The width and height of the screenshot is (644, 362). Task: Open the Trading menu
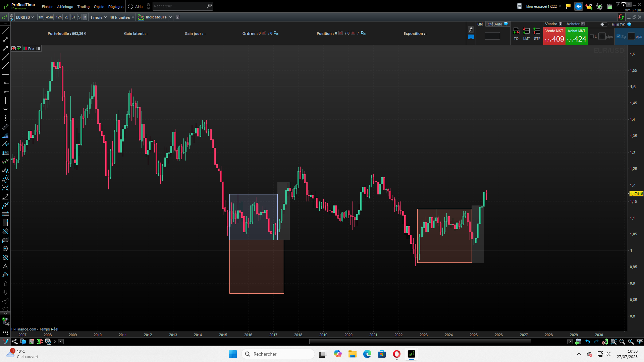83,7
